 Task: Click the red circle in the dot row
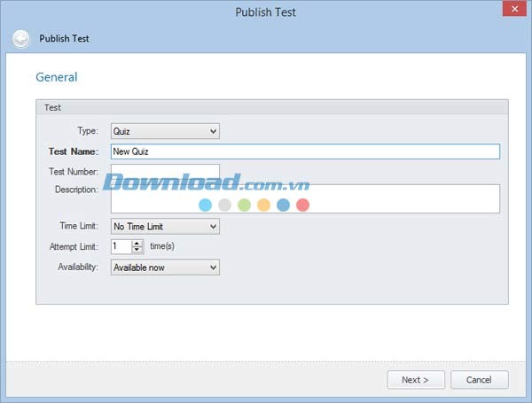pyautogui.click(x=302, y=205)
